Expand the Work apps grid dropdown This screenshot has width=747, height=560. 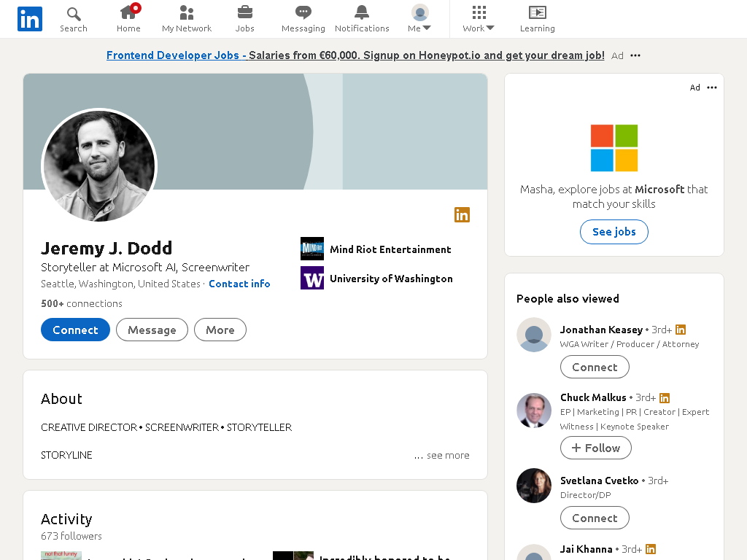pyautogui.click(x=479, y=19)
